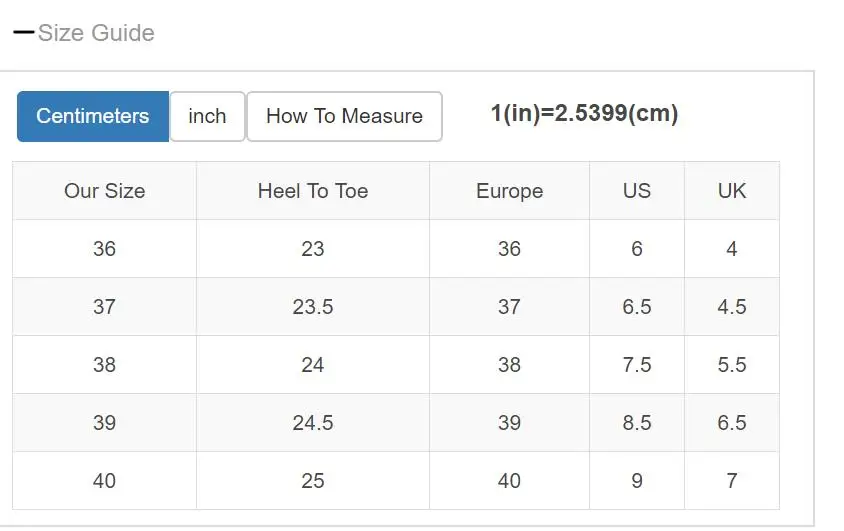This screenshot has width=844, height=531.
Task: Click the UK size 7 cell
Action: [732, 480]
